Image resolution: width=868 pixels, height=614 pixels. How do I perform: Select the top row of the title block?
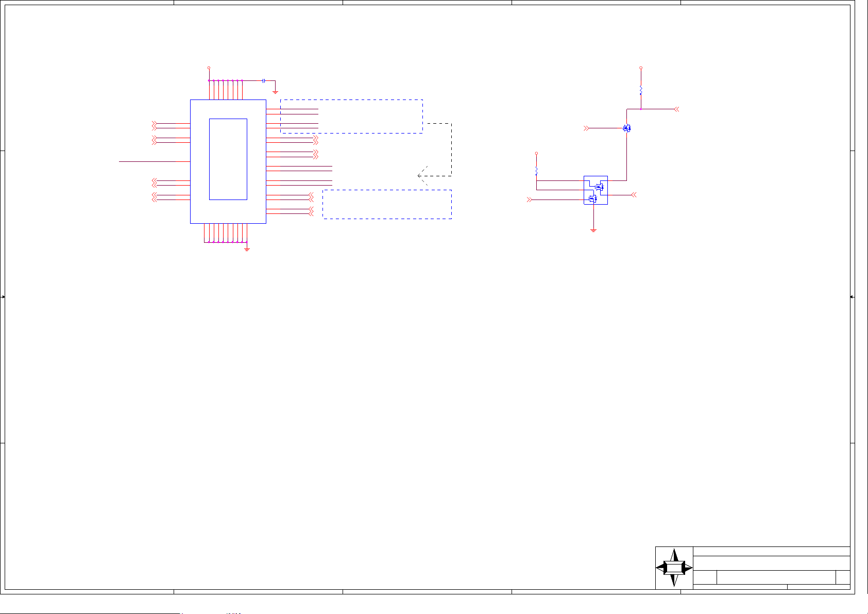coord(772,551)
